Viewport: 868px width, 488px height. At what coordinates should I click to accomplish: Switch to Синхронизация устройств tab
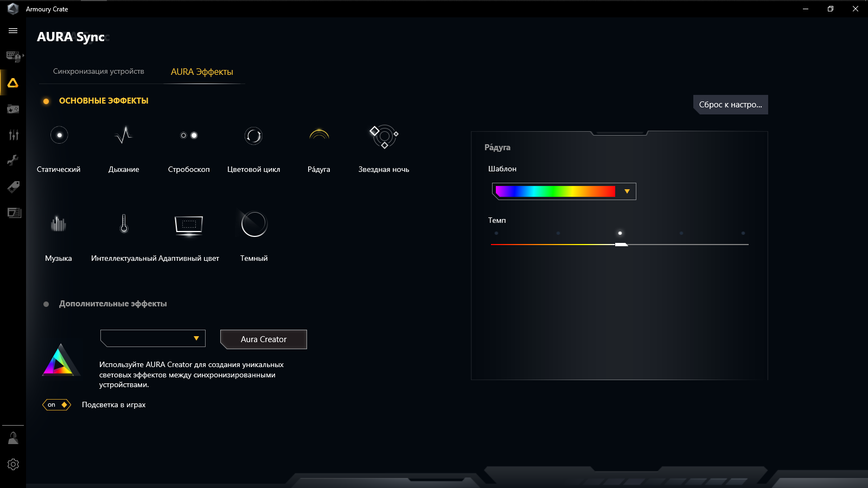point(99,72)
